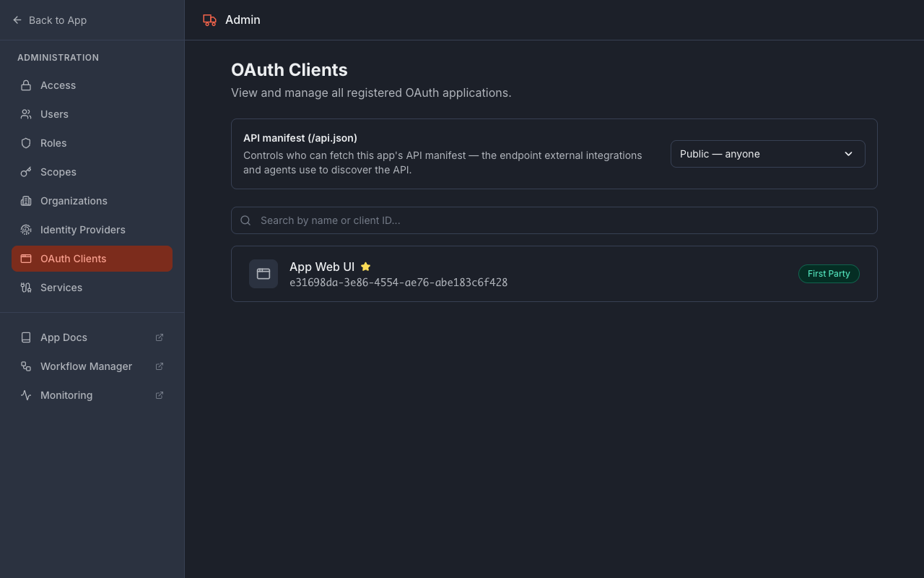Click the OAuth Clients page heading
The height and width of the screenshot is (578, 924).
pos(289,70)
